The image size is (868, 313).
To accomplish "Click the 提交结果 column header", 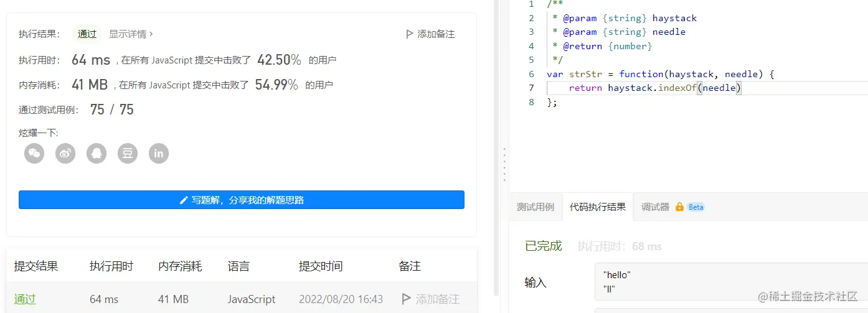I will click(x=36, y=266).
